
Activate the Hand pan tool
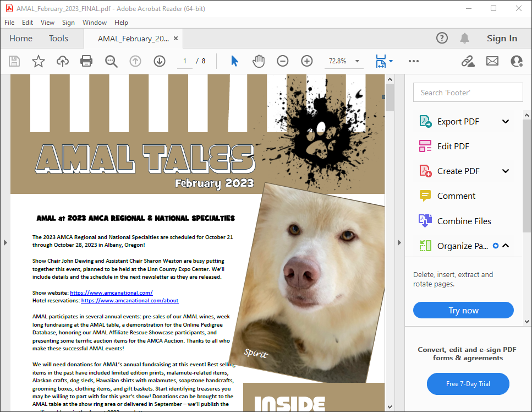click(259, 61)
